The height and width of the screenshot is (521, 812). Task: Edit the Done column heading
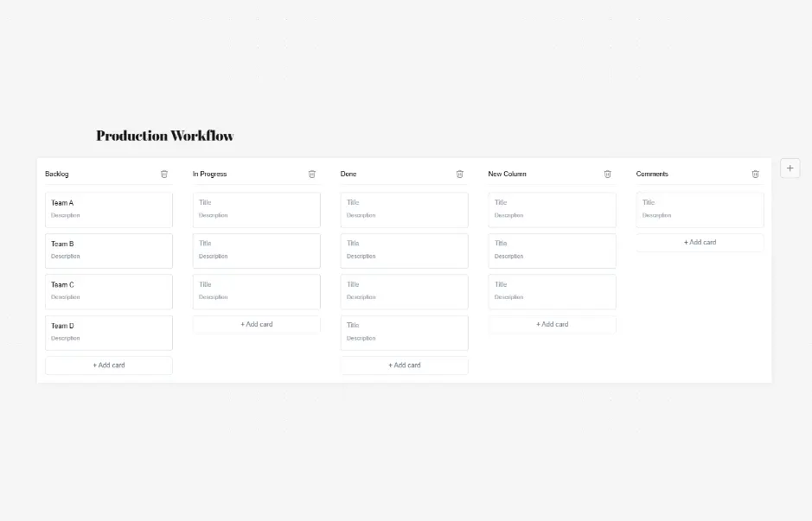348,174
